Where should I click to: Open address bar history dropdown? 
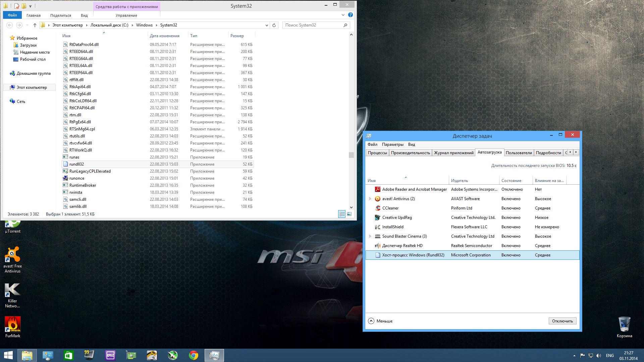(267, 25)
